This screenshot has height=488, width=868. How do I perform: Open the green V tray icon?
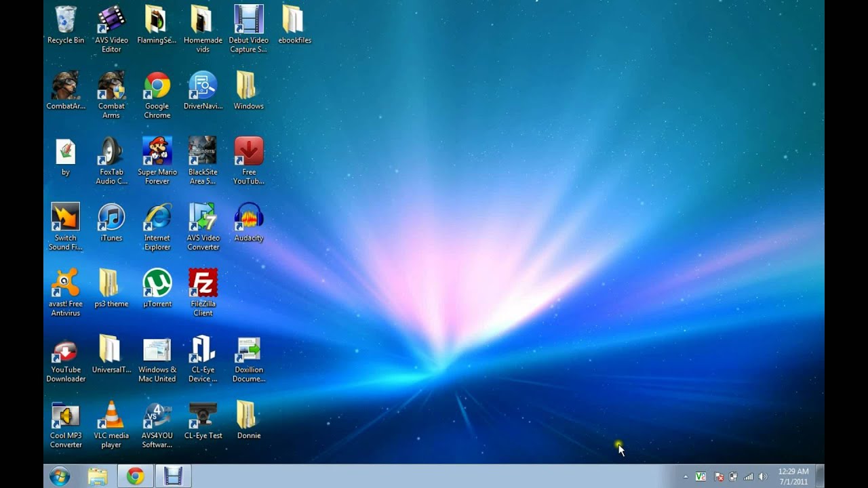[701, 476]
